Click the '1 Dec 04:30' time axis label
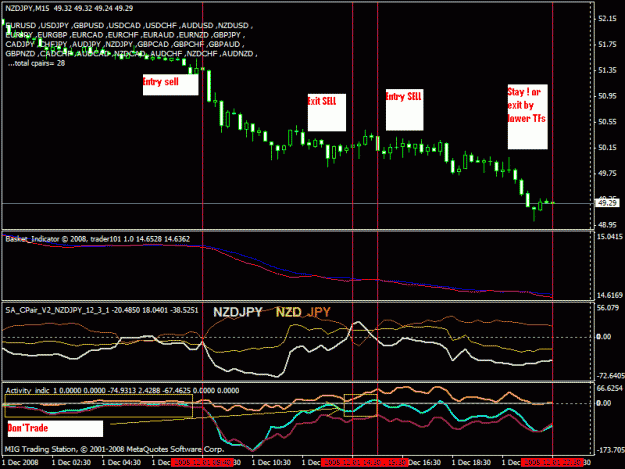The width and height of the screenshot is (625, 469). click(121, 462)
